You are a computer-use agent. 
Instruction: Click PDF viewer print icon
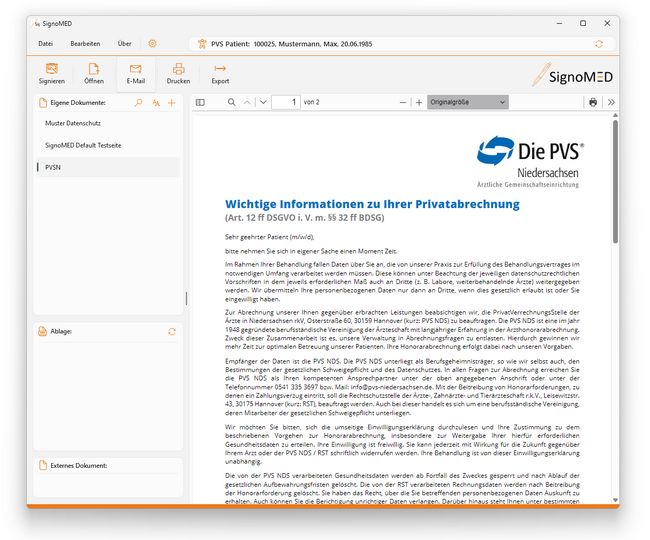[593, 102]
